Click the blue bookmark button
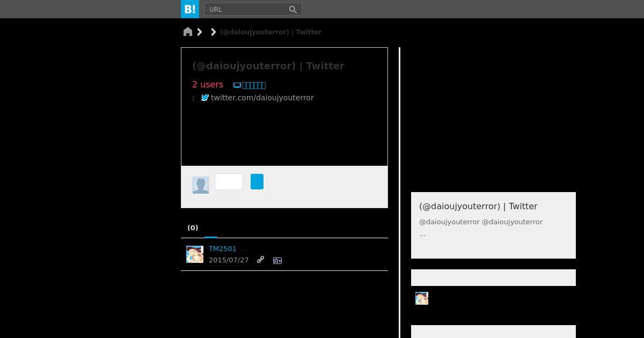The width and height of the screenshot is (644, 338). pyautogui.click(x=257, y=181)
